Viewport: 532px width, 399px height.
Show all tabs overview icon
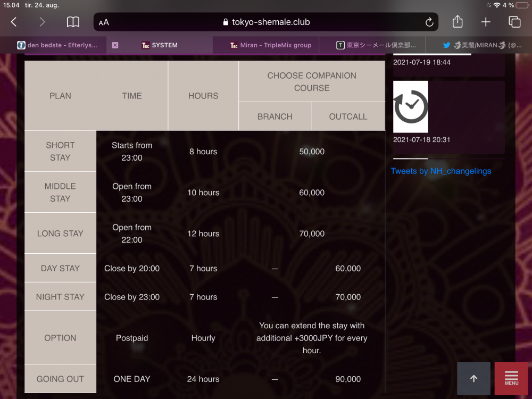(x=514, y=22)
